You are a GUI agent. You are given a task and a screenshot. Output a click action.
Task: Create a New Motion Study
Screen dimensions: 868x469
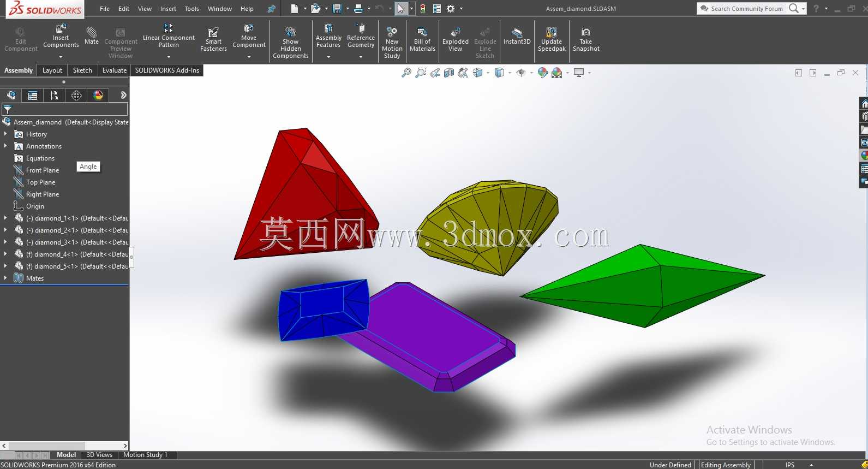coord(392,42)
